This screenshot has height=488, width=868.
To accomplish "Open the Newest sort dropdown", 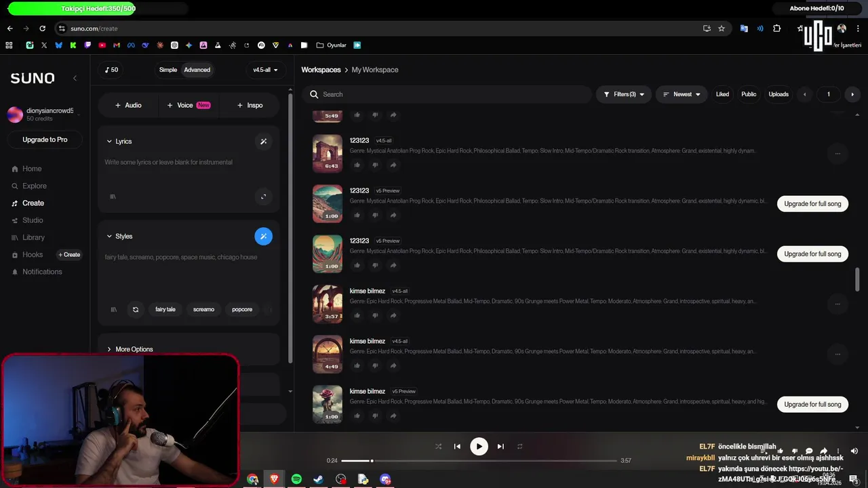I will coord(682,94).
